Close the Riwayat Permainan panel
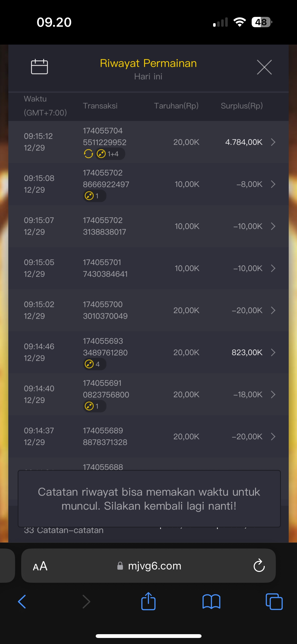Image resolution: width=297 pixels, height=644 pixels. tap(264, 67)
